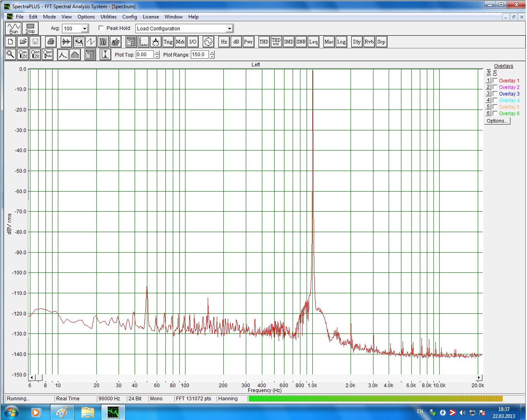
Task: Click the Run analyzer button
Action: pos(14,28)
